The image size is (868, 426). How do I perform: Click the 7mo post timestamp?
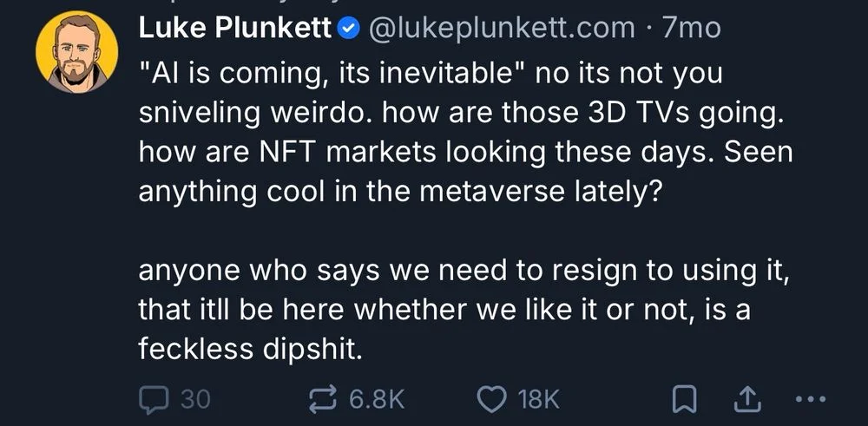691,29
